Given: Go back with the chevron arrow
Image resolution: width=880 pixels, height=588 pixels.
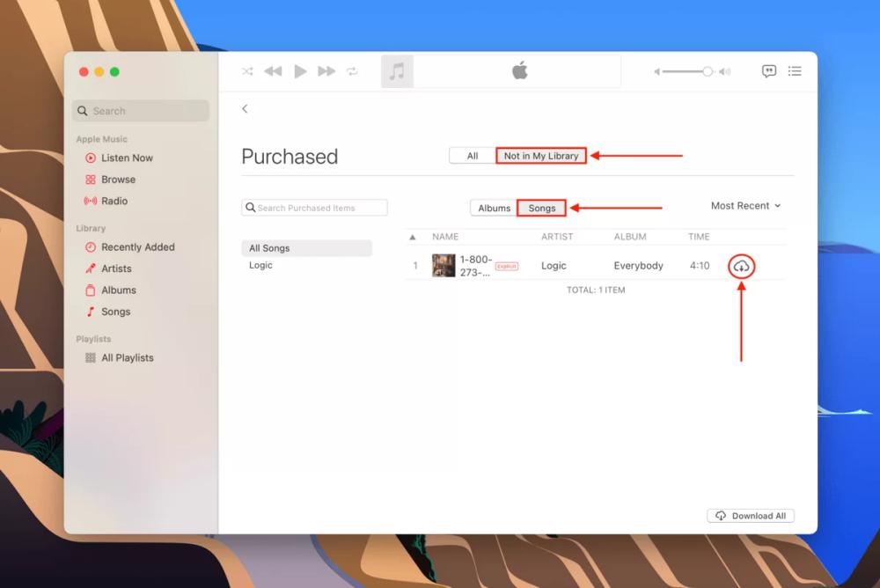Looking at the screenshot, I should (x=245, y=109).
